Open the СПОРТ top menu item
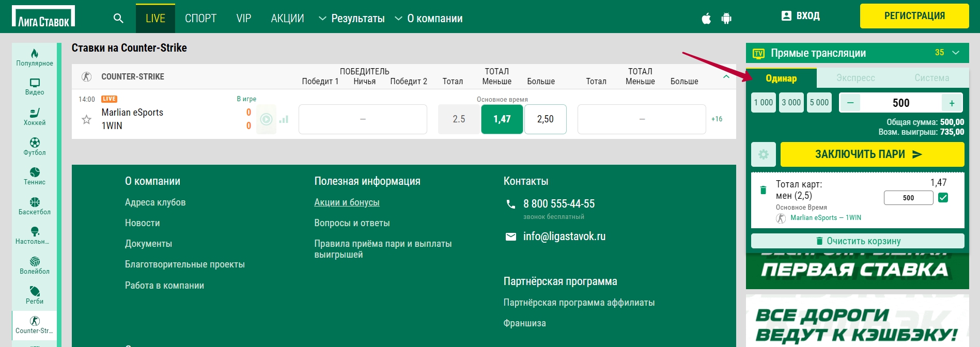The image size is (980, 347). (x=200, y=19)
